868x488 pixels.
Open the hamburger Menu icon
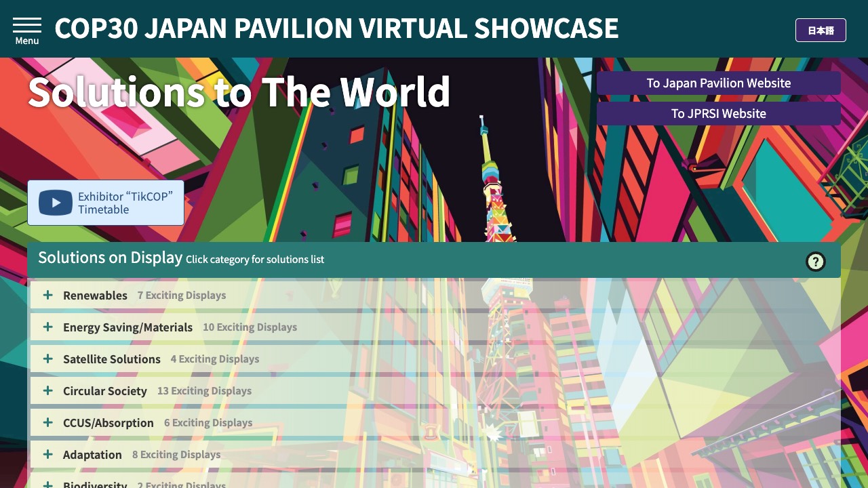click(x=27, y=30)
